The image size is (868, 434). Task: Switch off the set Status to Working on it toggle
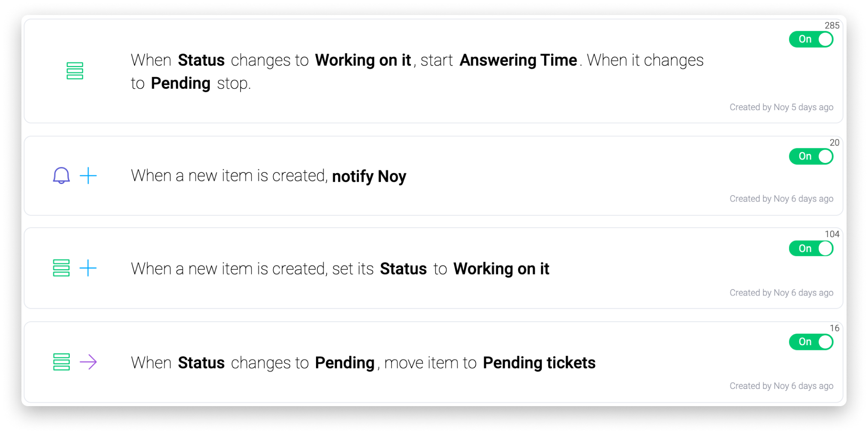[x=811, y=248]
